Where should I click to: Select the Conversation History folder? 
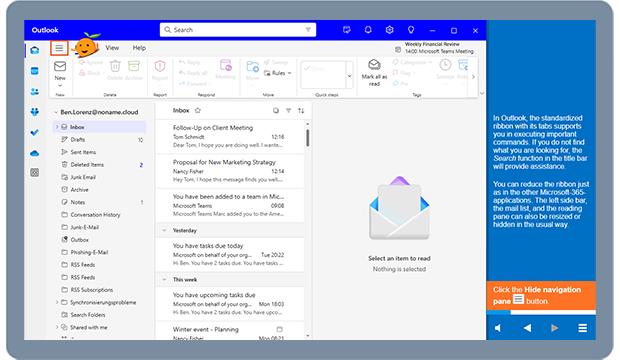coord(100,215)
